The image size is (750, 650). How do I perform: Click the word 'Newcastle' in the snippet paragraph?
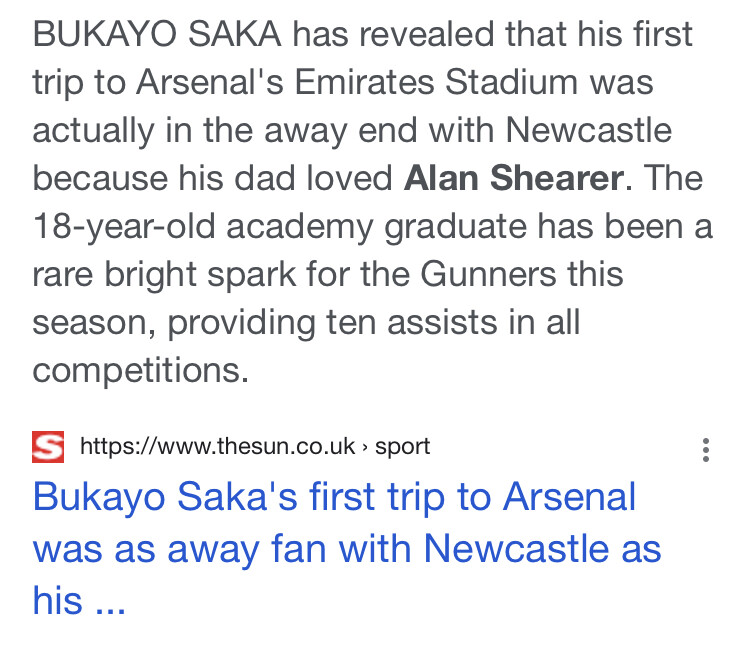tap(589, 130)
